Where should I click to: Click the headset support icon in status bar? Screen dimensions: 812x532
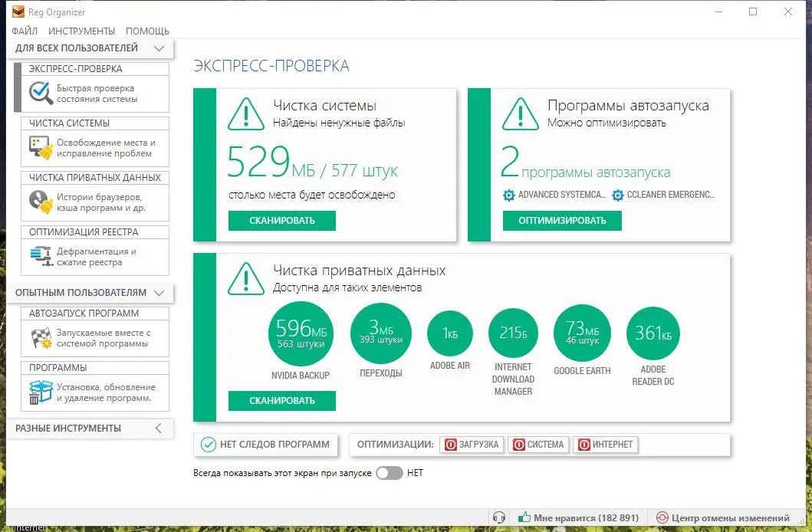(499, 517)
